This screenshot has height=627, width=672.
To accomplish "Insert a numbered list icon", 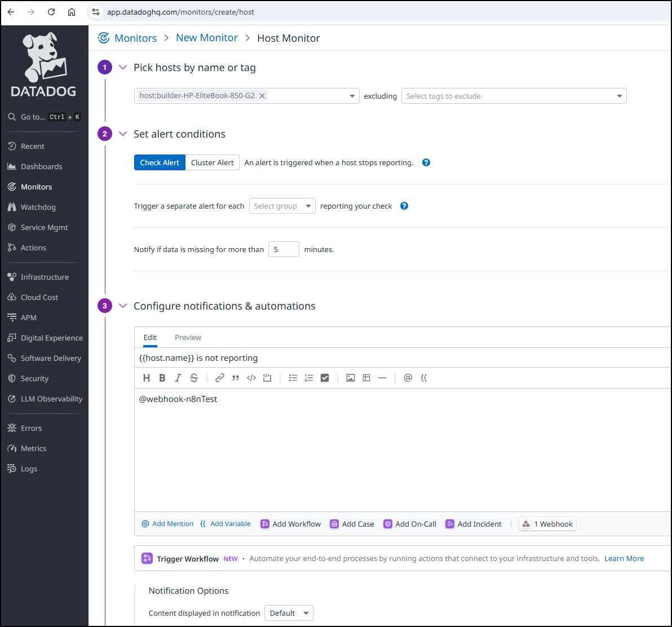I will click(308, 378).
